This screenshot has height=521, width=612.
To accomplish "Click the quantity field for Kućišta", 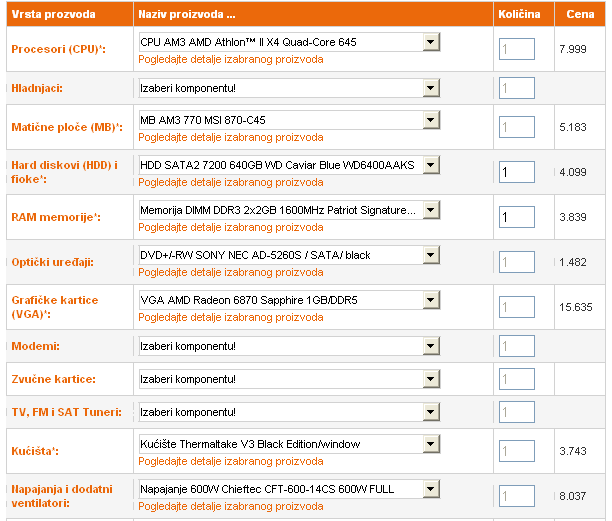I will coord(517,451).
